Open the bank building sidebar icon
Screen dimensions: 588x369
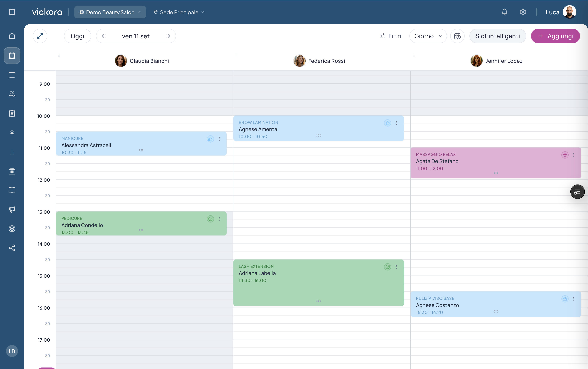click(12, 171)
